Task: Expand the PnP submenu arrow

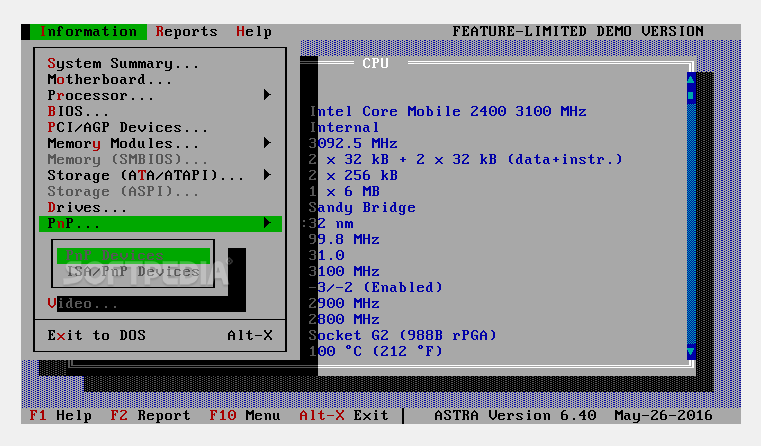Action: 267,223
